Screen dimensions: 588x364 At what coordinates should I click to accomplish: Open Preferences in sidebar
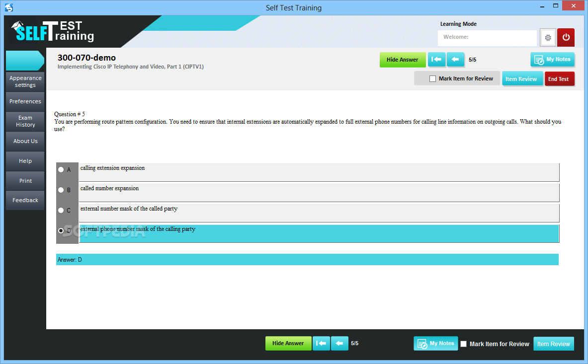pyautogui.click(x=25, y=101)
